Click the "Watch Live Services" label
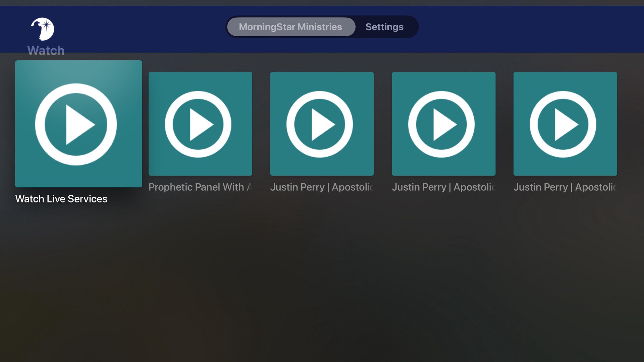 (x=61, y=198)
